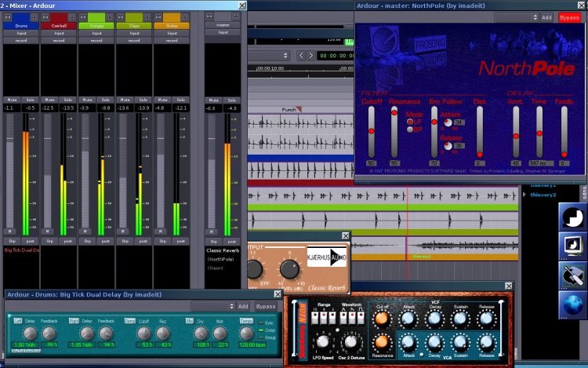Screen dimensions: 588x368
Task: Click the master channel name button
Action: [x=223, y=25]
